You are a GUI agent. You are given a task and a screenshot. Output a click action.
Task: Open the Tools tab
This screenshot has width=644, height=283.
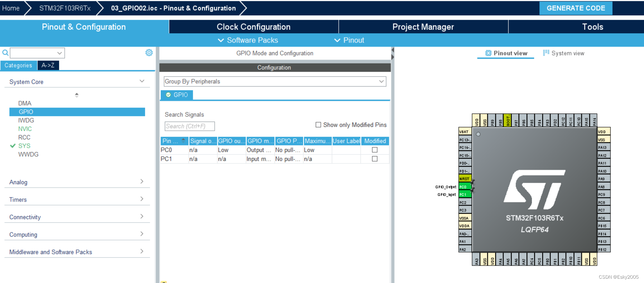[592, 27]
